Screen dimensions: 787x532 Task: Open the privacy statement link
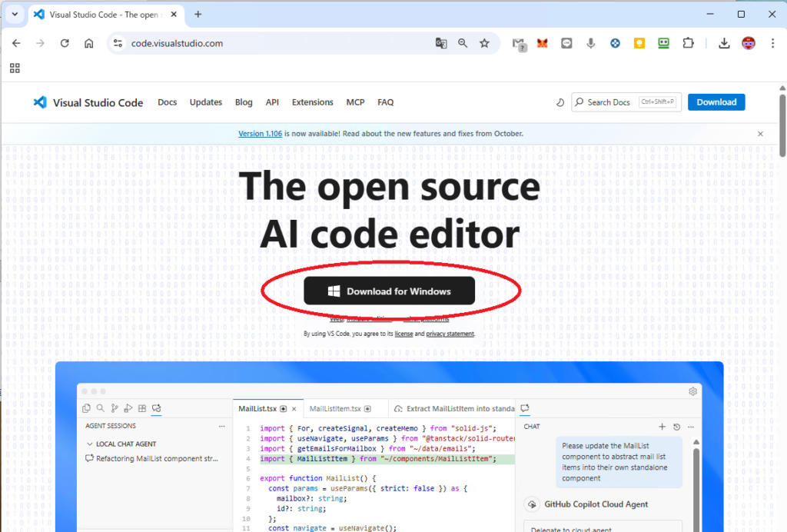(450, 334)
